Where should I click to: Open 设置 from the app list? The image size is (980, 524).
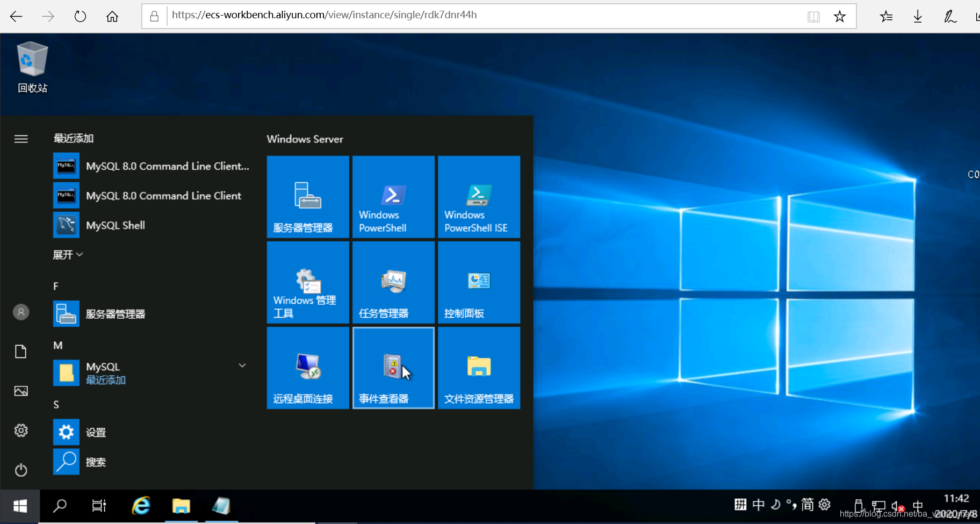[152, 432]
